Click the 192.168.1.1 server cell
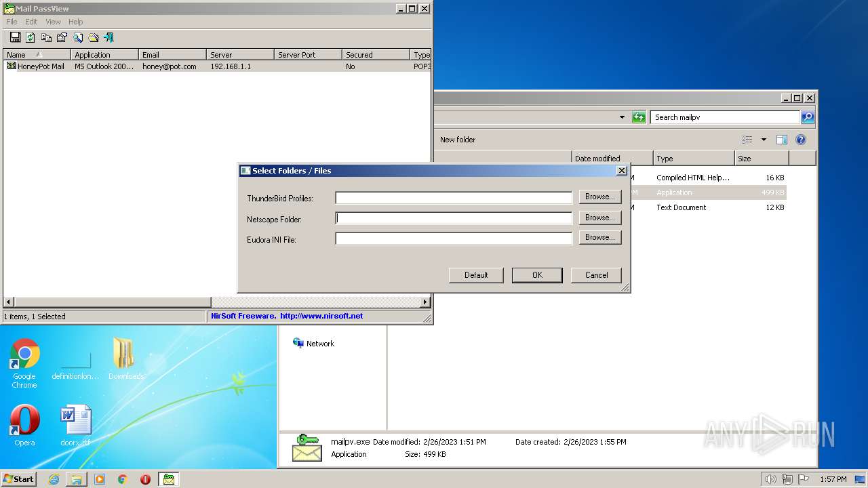The width and height of the screenshot is (868, 488). pos(231,66)
